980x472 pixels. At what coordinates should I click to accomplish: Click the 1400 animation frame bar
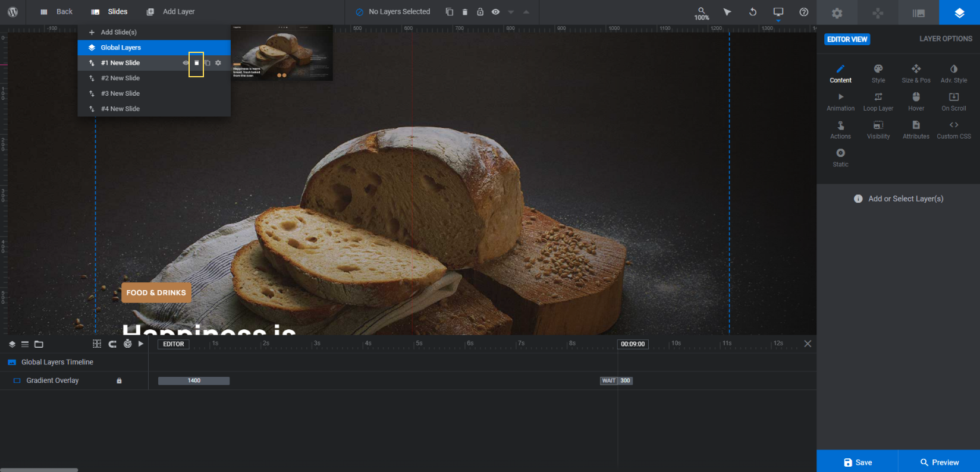194,380
